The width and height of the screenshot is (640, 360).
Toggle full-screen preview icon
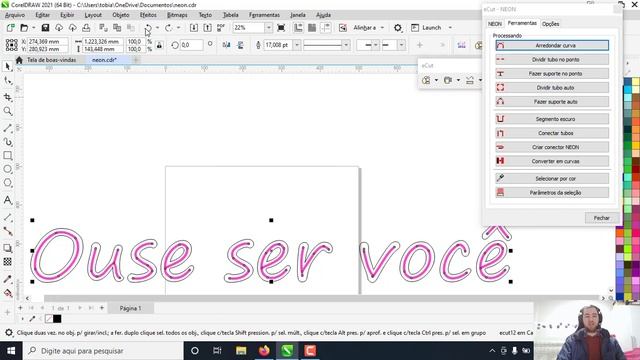281,28
